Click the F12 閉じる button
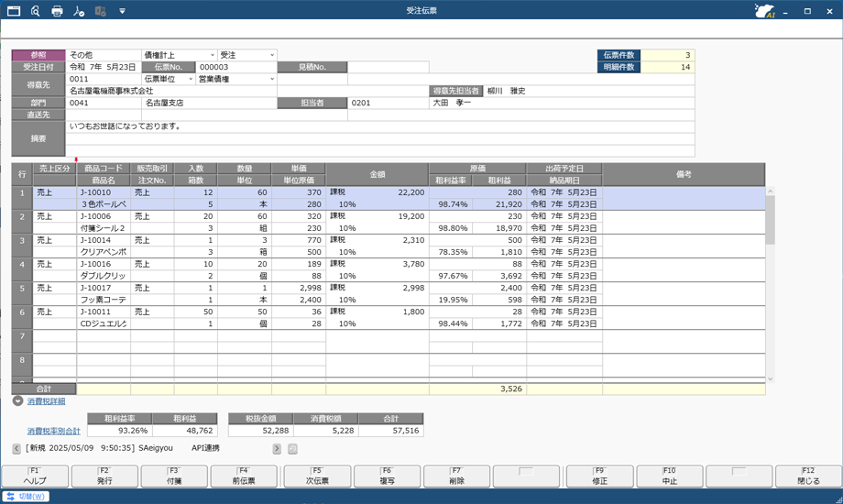 [808, 476]
